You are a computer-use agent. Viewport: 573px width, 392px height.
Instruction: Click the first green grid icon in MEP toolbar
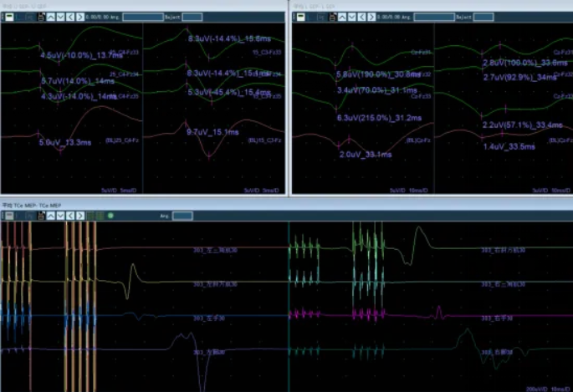(90, 216)
